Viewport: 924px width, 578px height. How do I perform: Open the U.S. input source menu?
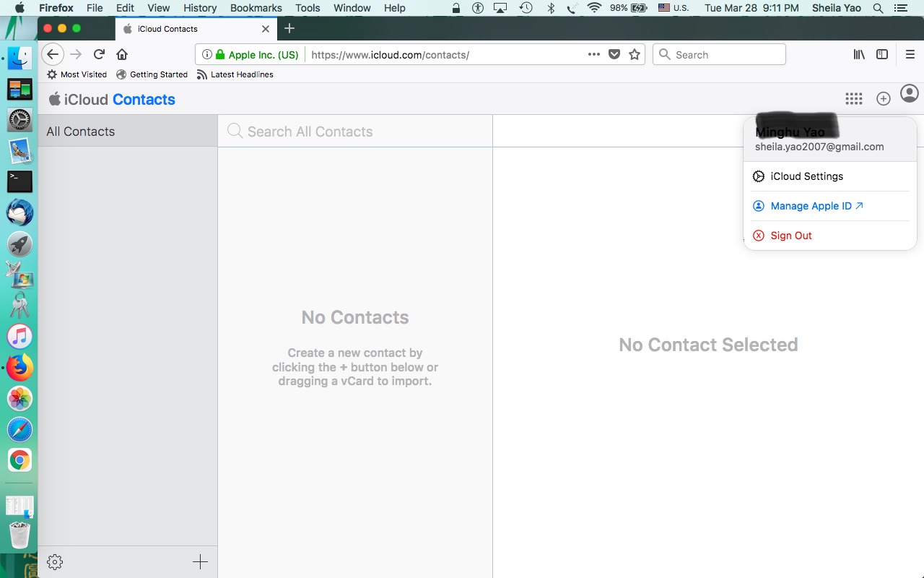pyautogui.click(x=674, y=8)
